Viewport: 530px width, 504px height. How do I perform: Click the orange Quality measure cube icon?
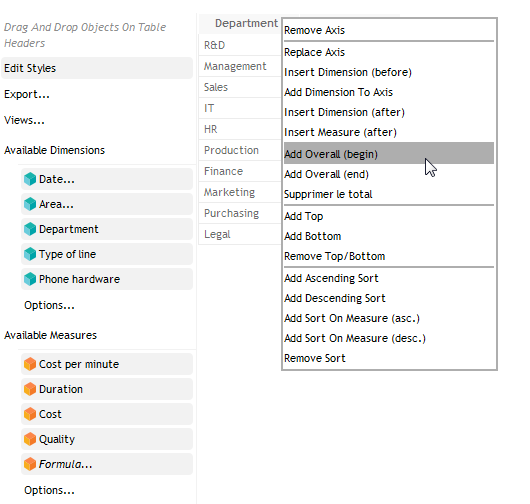30,439
